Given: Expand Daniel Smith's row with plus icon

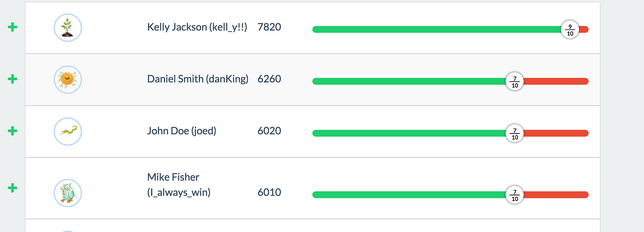Looking at the screenshot, I should point(12,79).
